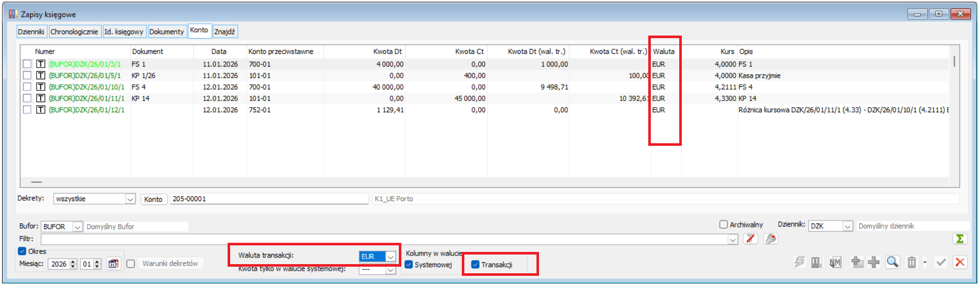Switch to the Id. księgowy tab
This screenshot has height=287, width=980.
[124, 31]
